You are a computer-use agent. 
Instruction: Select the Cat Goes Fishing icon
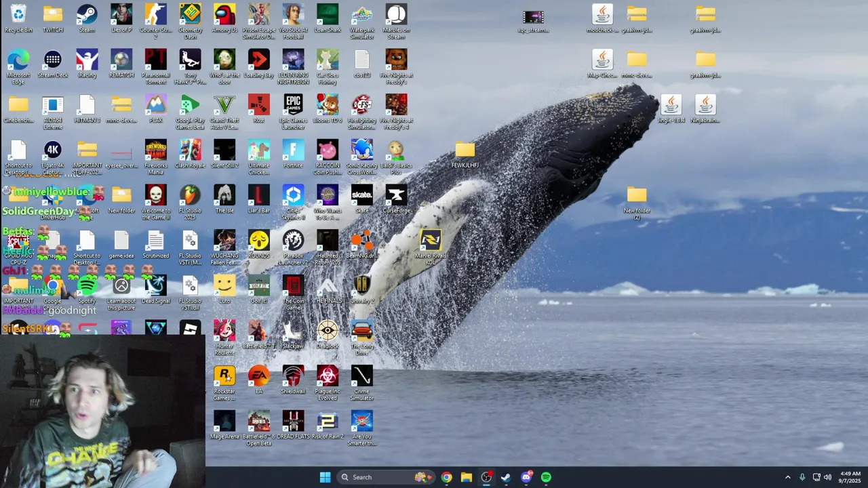[328, 66]
